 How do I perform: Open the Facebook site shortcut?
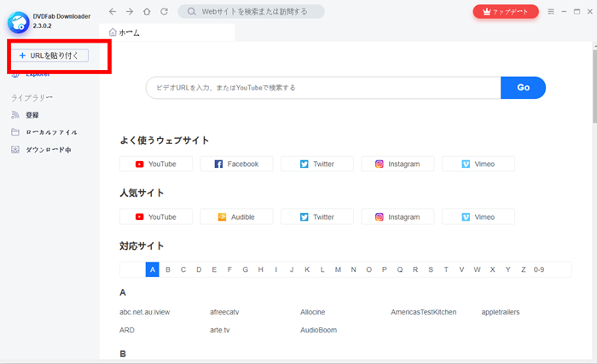tap(236, 164)
